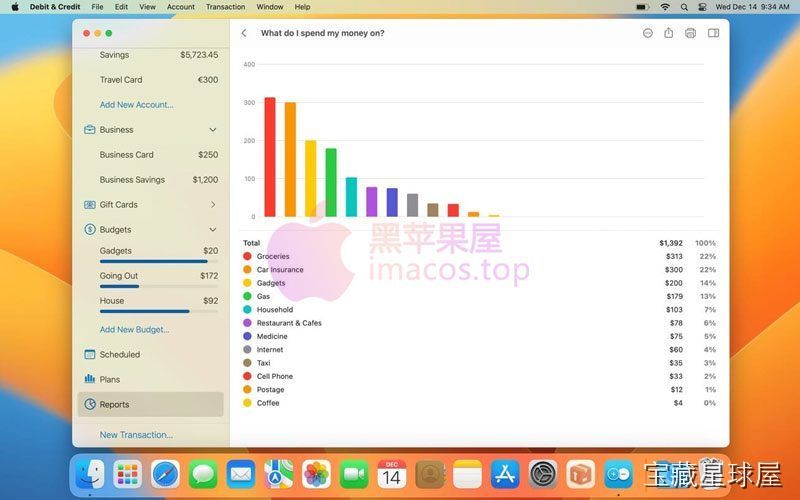Click the Gadgets budget progress bar

159,261
